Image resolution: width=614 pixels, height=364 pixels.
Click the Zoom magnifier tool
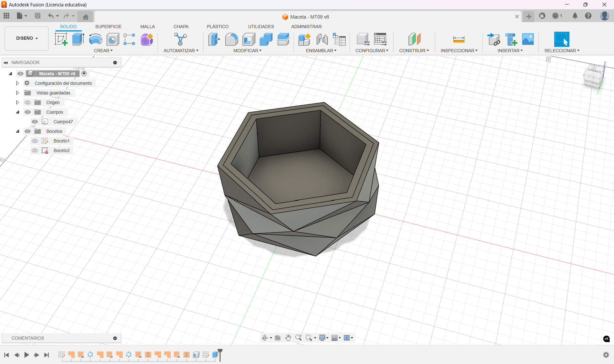pyautogui.click(x=298, y=338)
